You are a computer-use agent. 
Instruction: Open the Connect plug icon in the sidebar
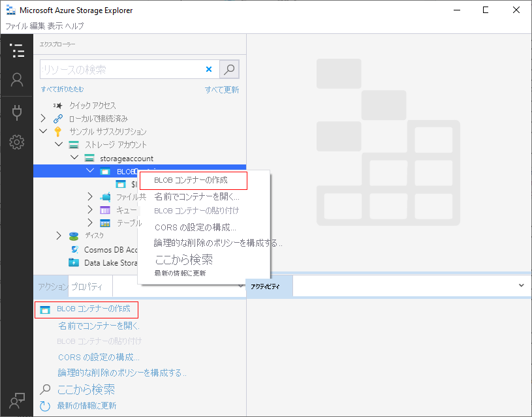pyautogui.click(x=16, y=113)
